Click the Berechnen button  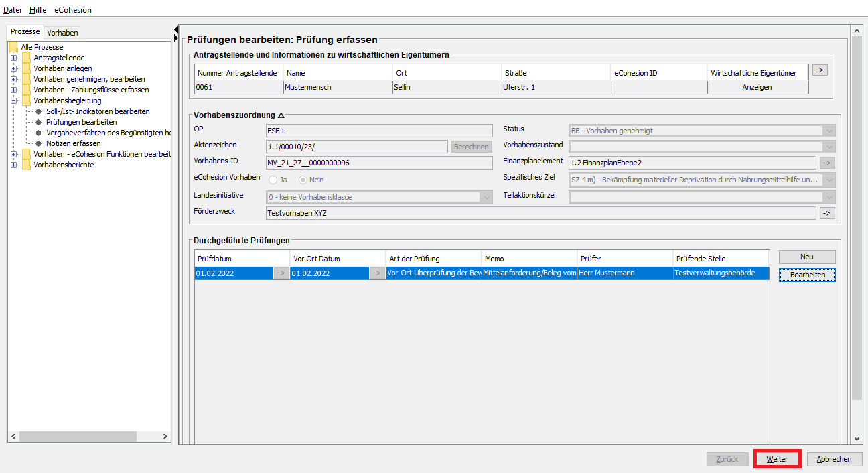[x=472, y=147]
